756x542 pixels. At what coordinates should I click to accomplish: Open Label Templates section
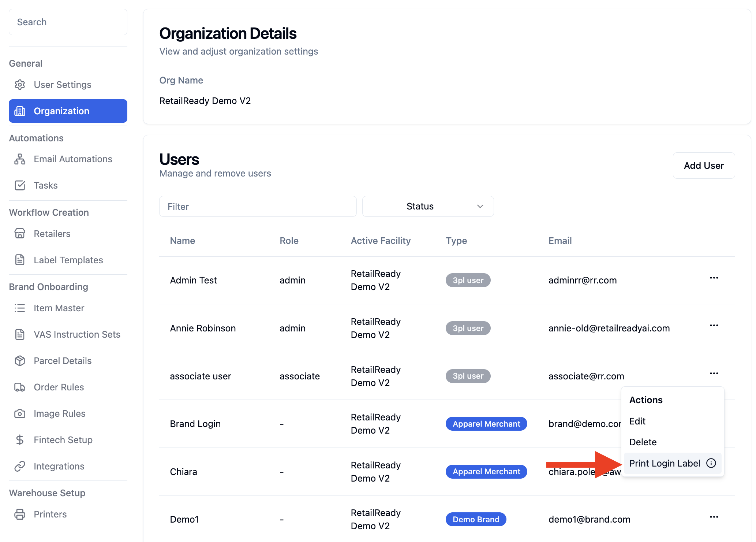pyautogui.click(x=68, y=260)
